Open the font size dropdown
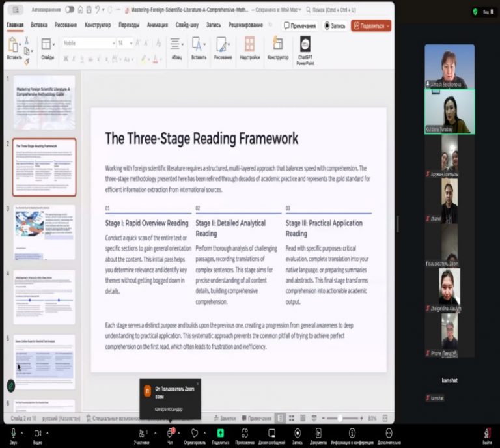Viewport: 500px width, 448px height. click(x=130, y=43)
